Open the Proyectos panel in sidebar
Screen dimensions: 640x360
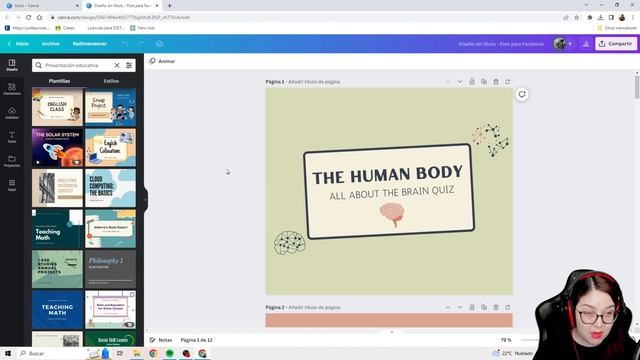(12, 161)
